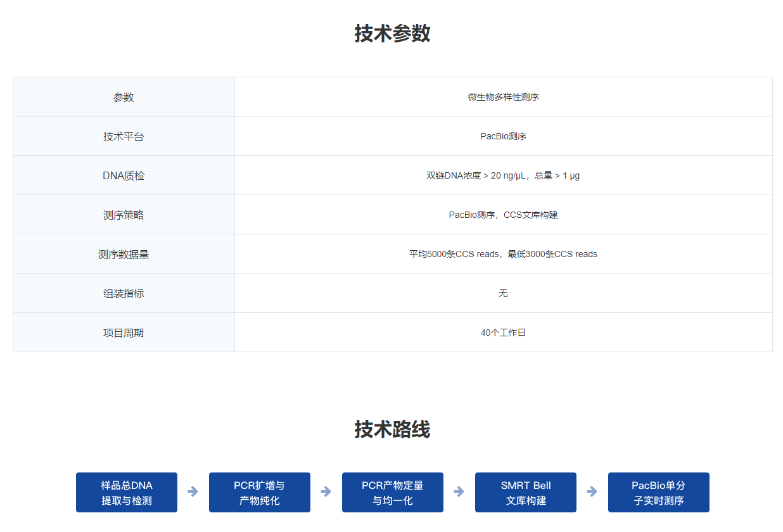Click the PacBio单分子实时测序 step box
783x532 pixels.
(x=659, y=492)
